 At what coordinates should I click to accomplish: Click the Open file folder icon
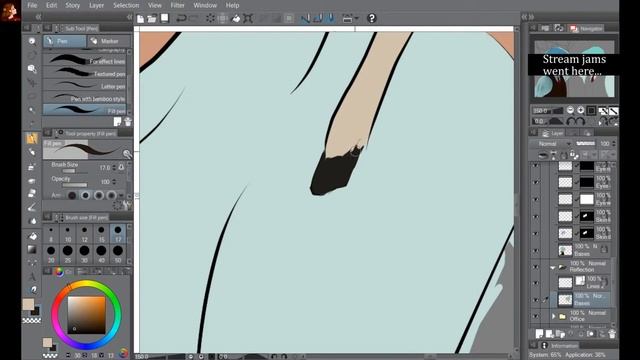152,18
